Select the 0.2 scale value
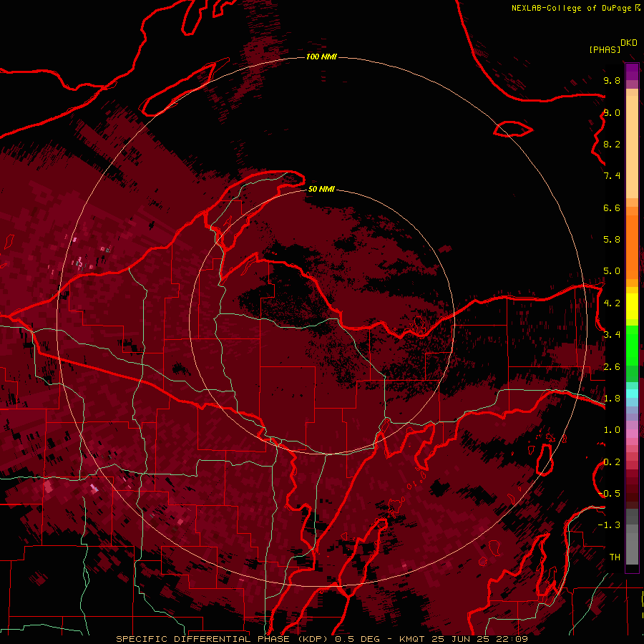 pos(612,462)
